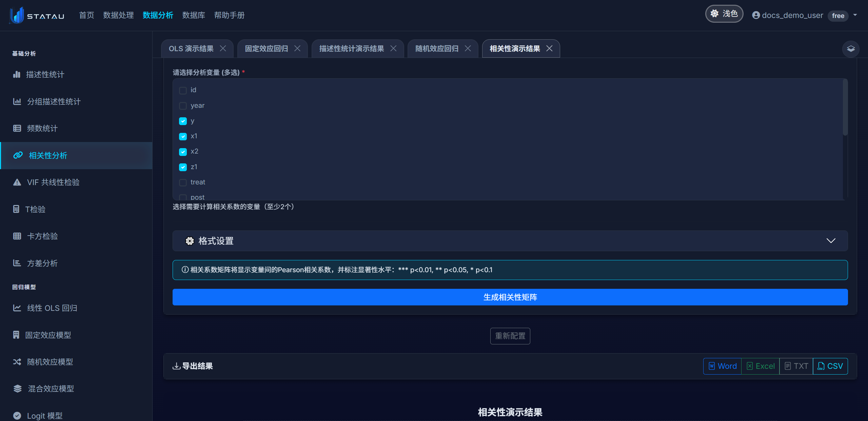Switch to the OLS 演示结果 tab
Image resolution: width=868 pixels, height=421 pixels.
[191, 48]
